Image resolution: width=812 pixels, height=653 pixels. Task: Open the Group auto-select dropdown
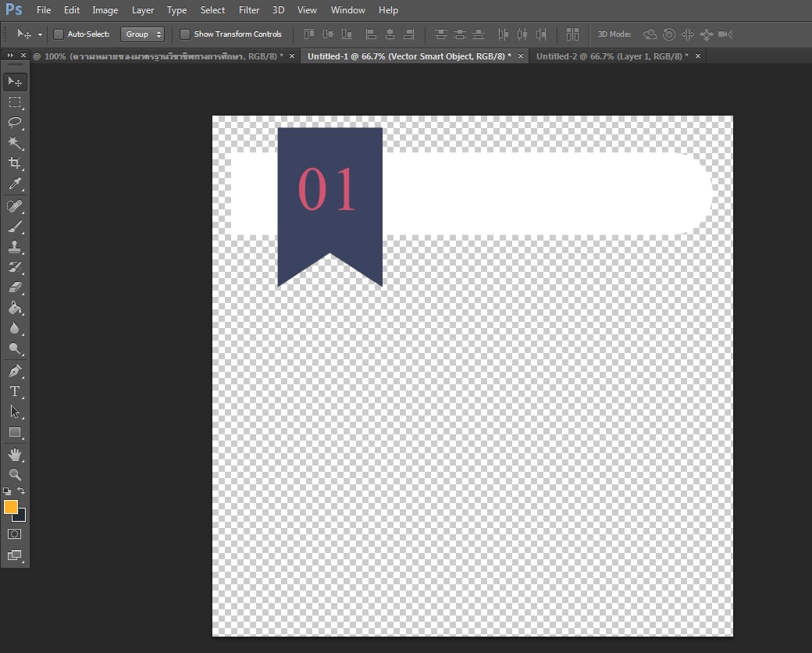(x=143, y=34)
